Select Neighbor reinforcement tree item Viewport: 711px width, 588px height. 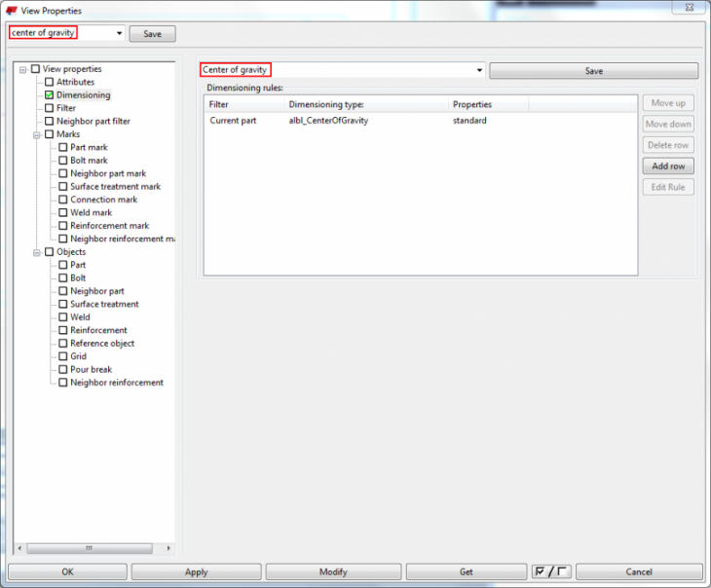point(117,383)
